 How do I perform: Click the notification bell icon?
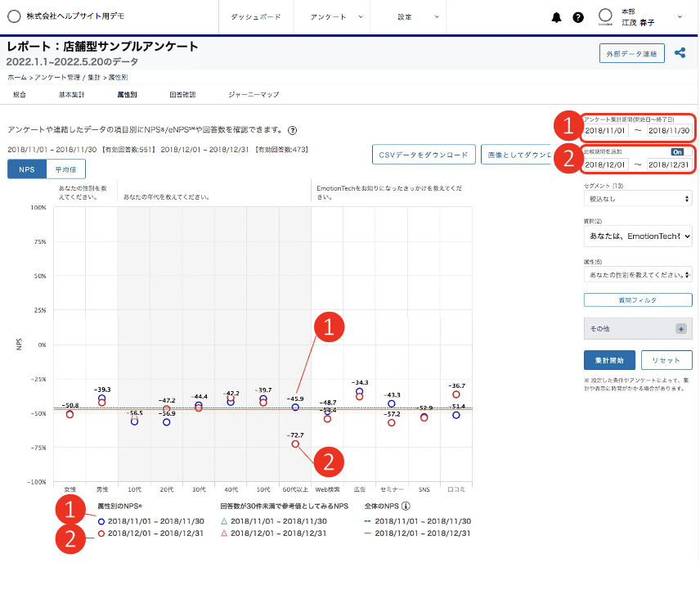[x=557, y=17]
